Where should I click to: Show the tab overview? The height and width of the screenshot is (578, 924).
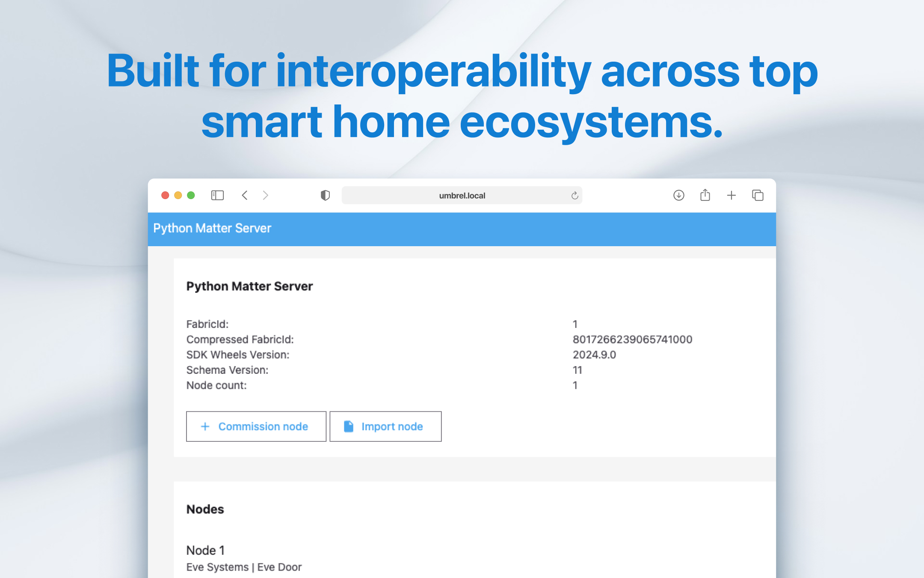point(758,195)
